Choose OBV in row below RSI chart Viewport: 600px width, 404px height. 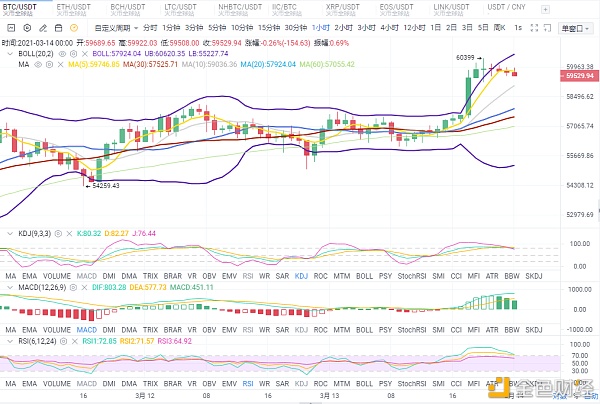pos(209,384)
